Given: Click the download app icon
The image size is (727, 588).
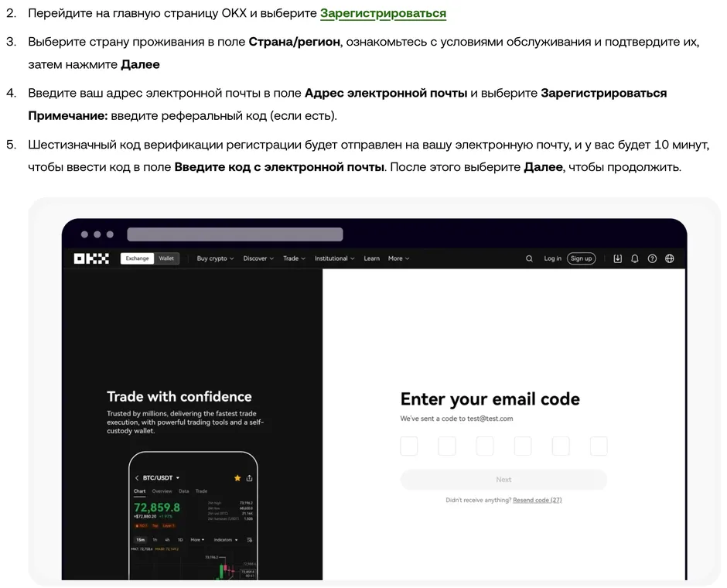Looking at the screenshot, I should (618, 258).
